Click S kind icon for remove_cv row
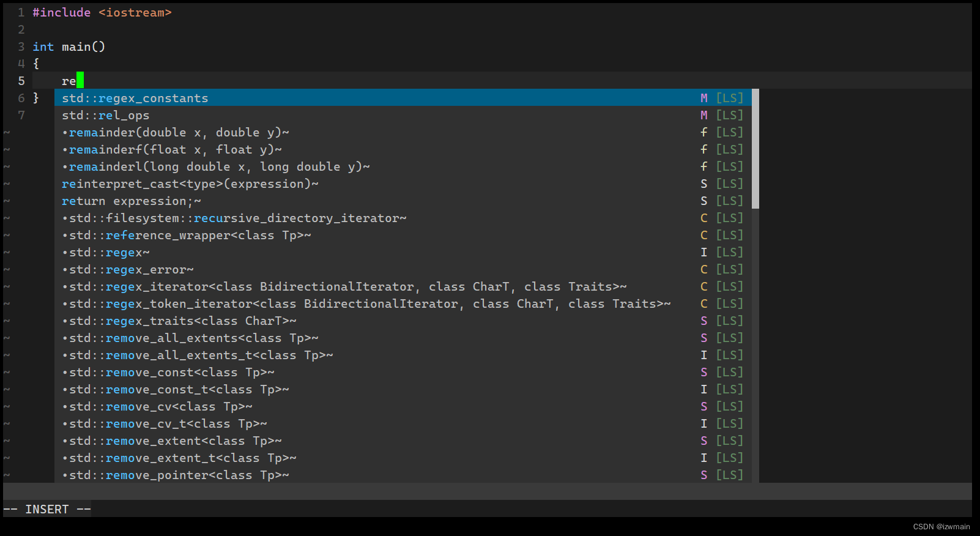The image size is (980, 536). [704, 406]
